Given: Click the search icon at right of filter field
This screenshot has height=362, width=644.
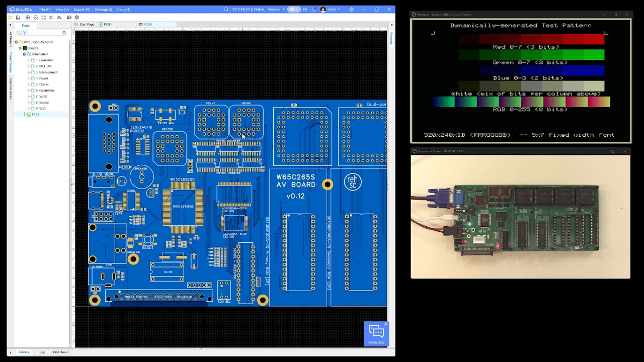Looking at the screenshot, I should click(x=64, y=33).
